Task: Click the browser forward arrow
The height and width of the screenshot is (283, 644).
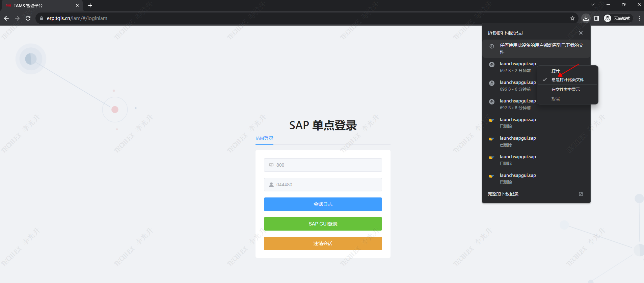Action: (x=17, y=18)
